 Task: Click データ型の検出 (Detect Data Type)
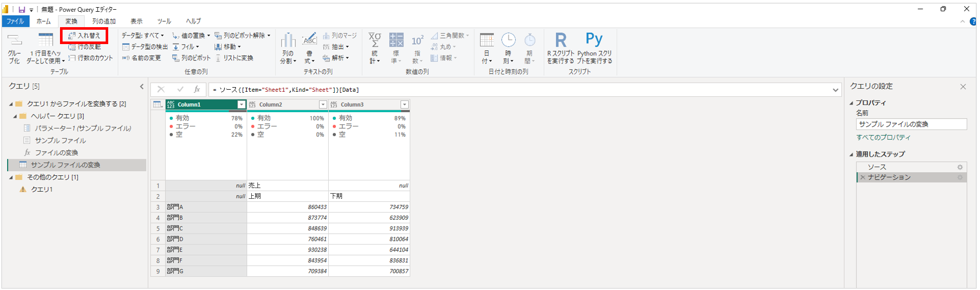pyautogui.click(x=145, y=47)
